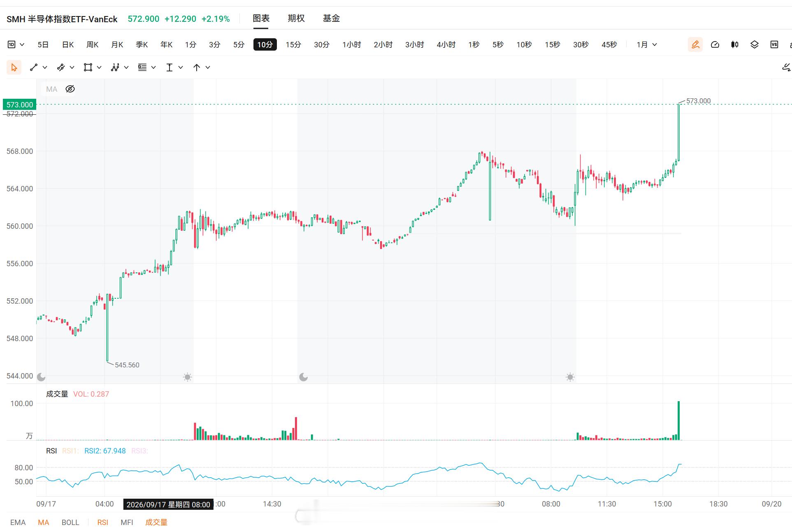The width and height of the screenshot is (792, 532).
Task: Choose the 1小时 interval
Action: click(x=352, y=44)
